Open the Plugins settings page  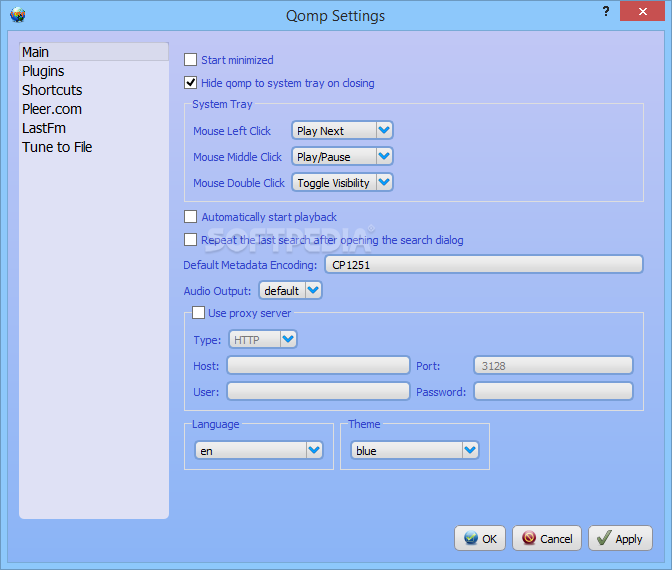[94, 71]
